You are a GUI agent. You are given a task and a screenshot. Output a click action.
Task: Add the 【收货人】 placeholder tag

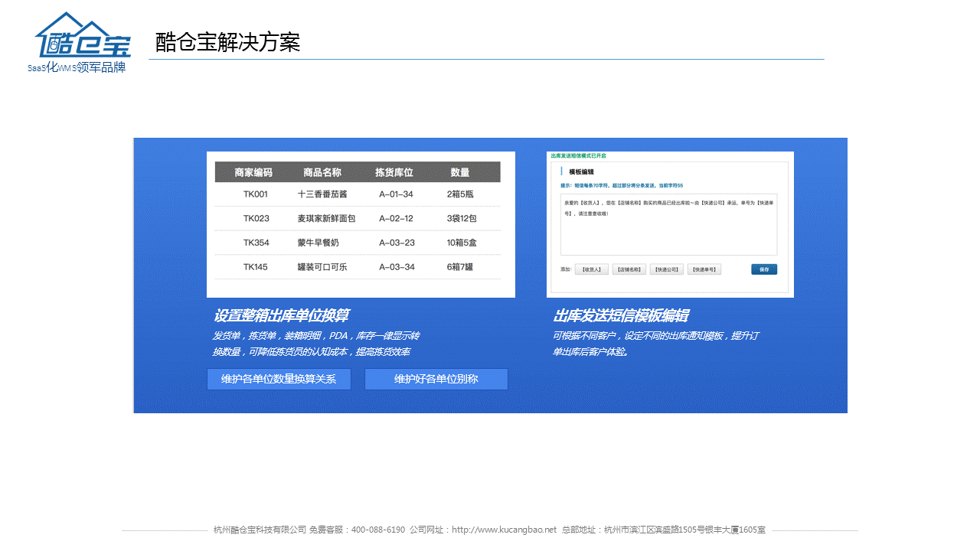591,269
